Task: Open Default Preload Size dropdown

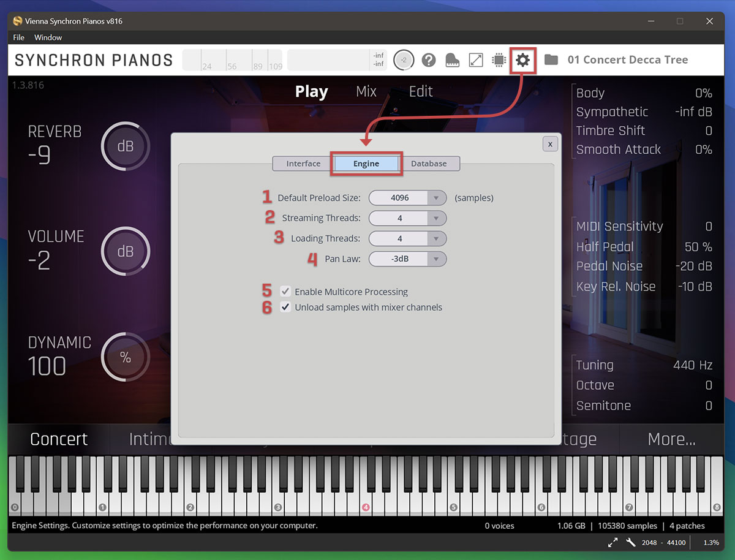Action: coord(408,198)
